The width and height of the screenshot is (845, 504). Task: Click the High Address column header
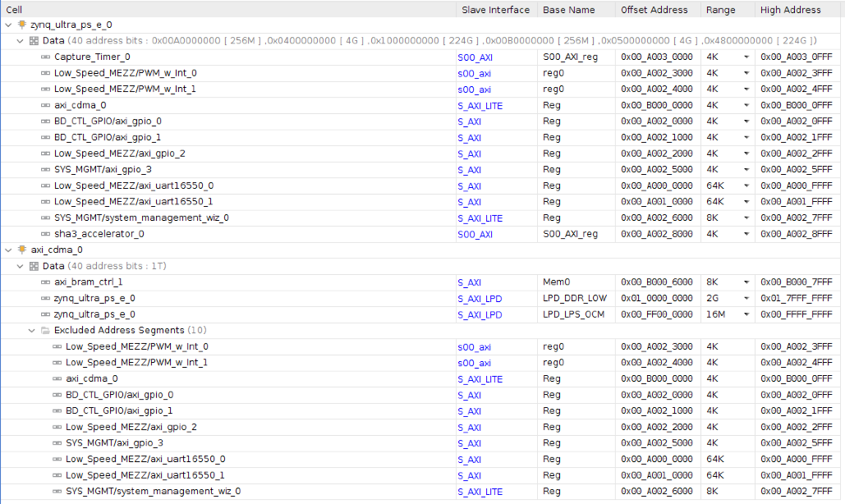(x=790, y=10)
